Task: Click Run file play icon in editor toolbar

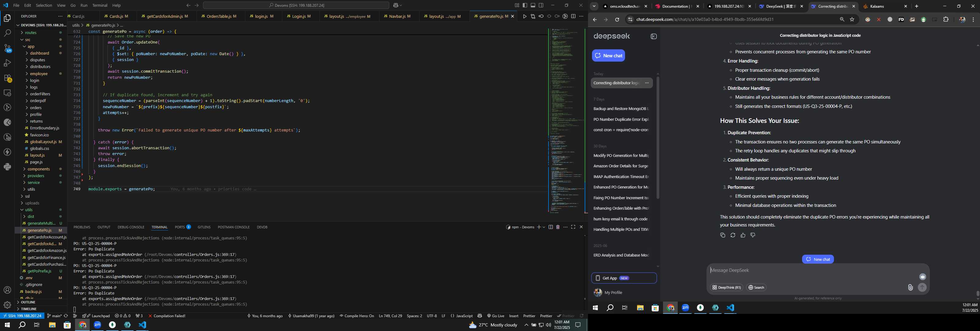Action: pyautogui.click(x=525, y=16)
